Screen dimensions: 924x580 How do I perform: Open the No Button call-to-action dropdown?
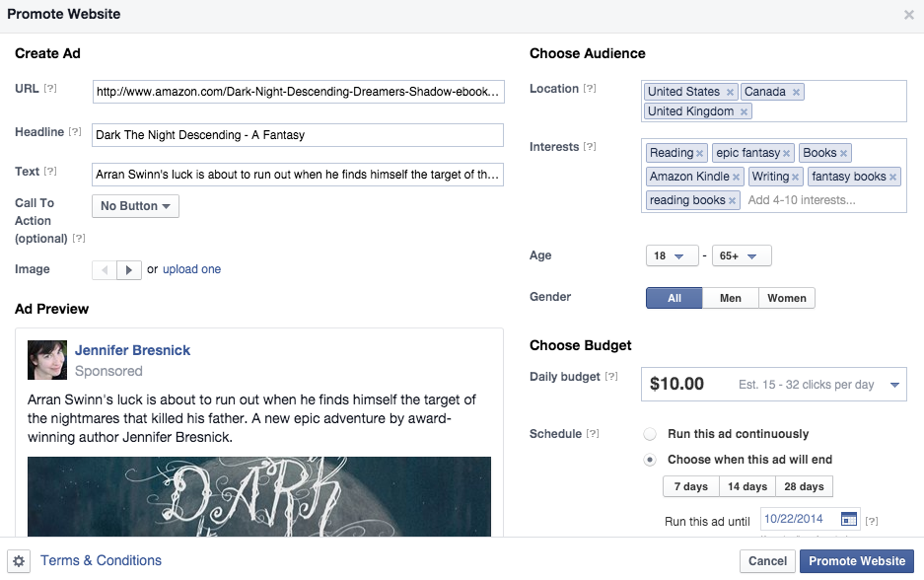coord(136,206)
